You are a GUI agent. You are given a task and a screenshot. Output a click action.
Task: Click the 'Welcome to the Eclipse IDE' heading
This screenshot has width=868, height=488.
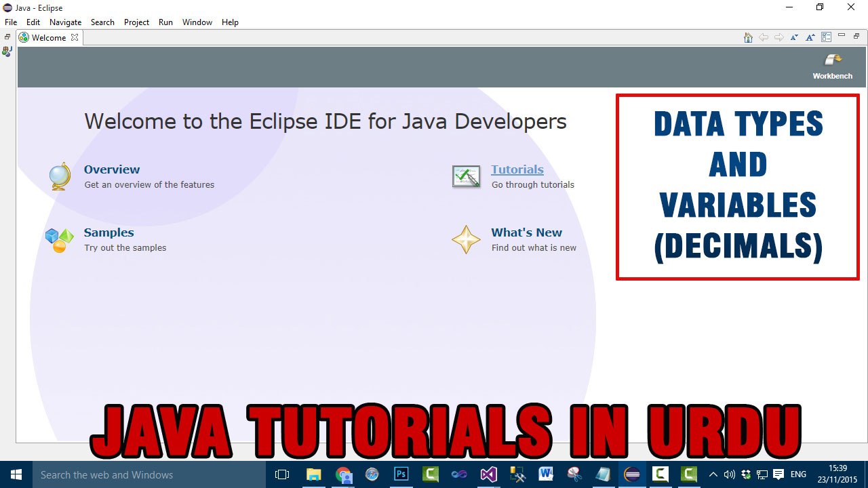325,121
